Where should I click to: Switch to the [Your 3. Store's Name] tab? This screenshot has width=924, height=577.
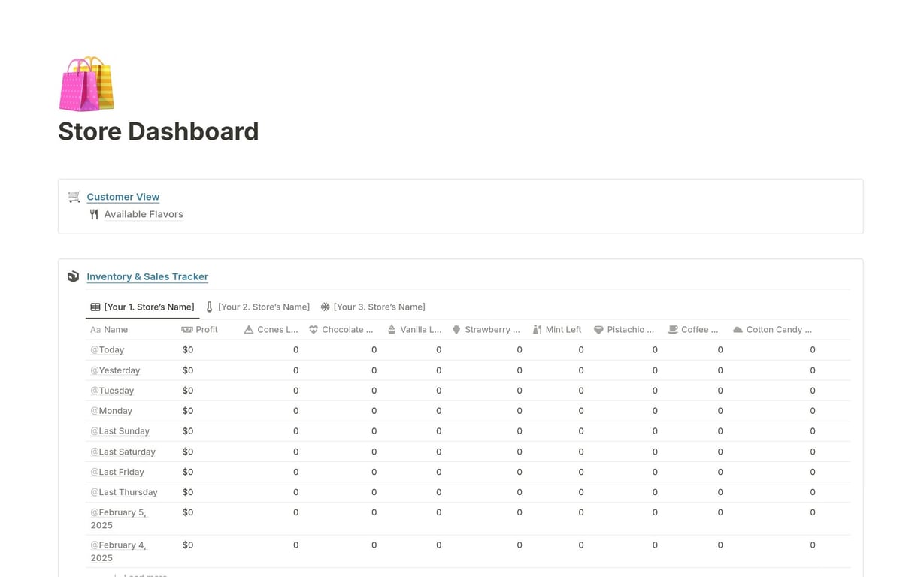click(x=373, y=307)
